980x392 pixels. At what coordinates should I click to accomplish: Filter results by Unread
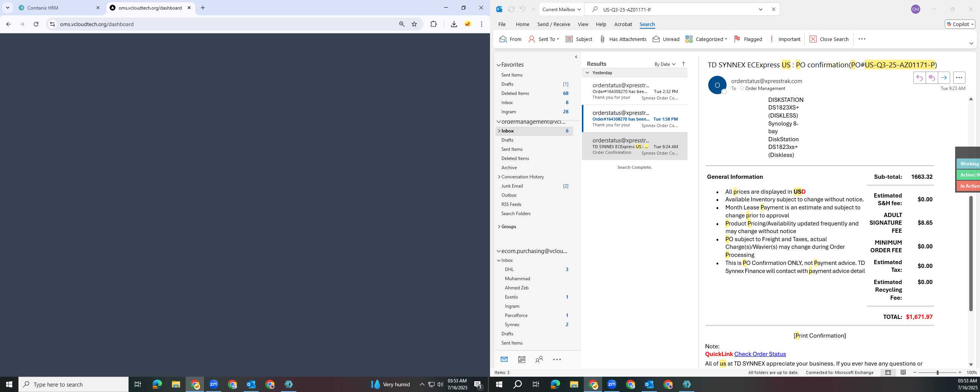point(666,39)
